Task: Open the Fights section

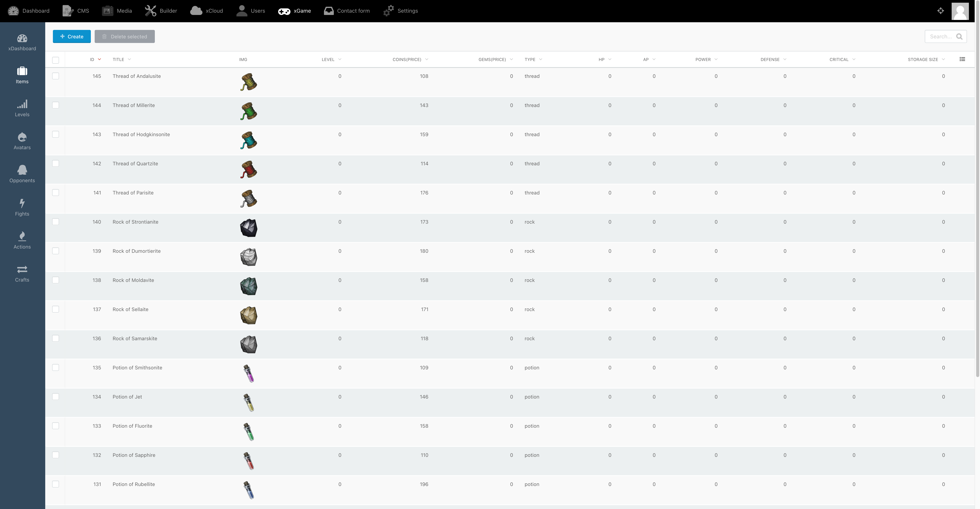Action: pos(22,207)
